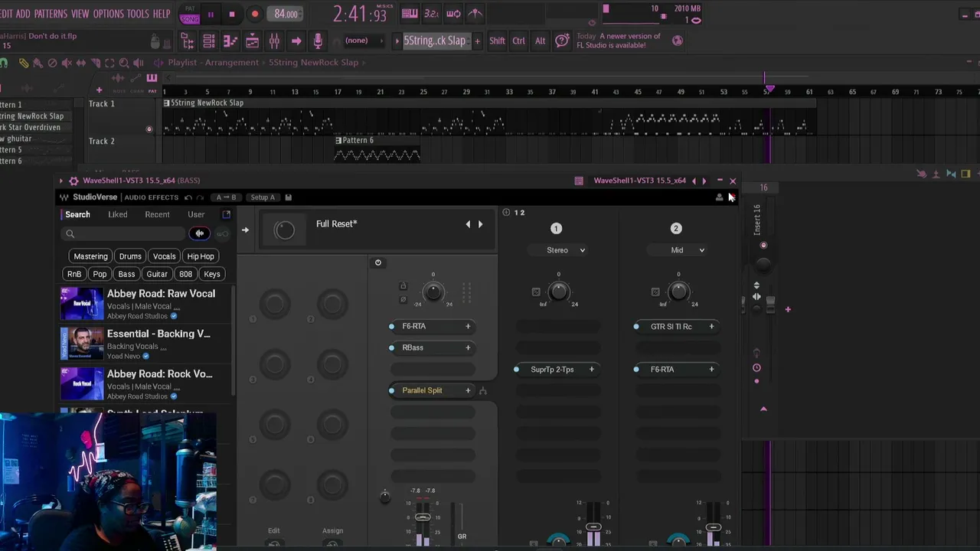Image resolution: width=980 pixels, height=551 pixels.
Task: Click the Setup A button
Action: [x=263, y=197]
